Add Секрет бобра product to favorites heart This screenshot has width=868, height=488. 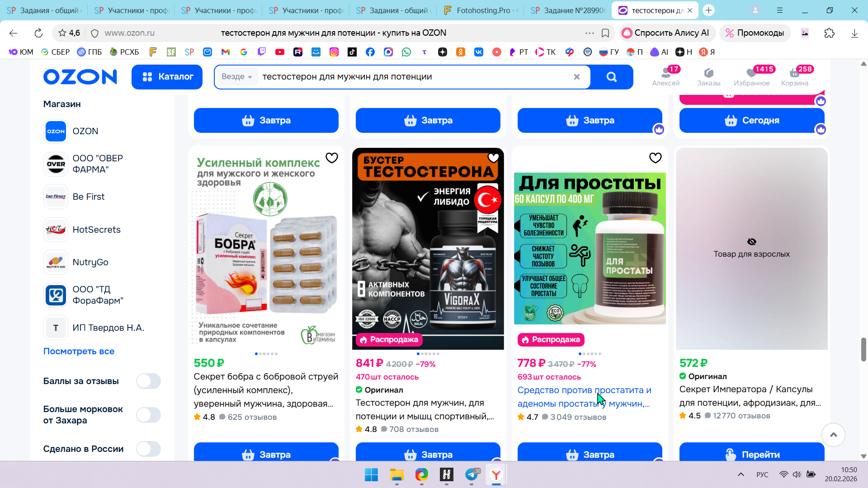point(332,158)
